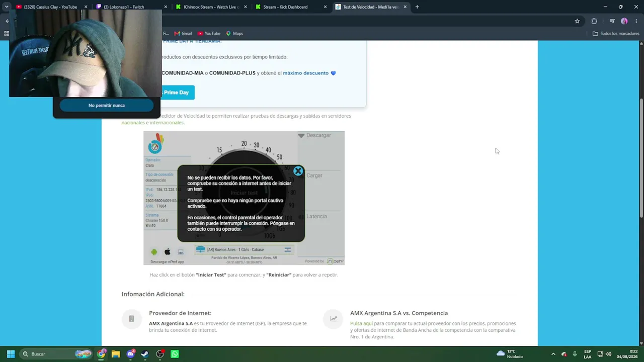Click the Prime Day button
The height and width of the screenshot is (362, 644).
pyautogui.click(x=176, y=93)
